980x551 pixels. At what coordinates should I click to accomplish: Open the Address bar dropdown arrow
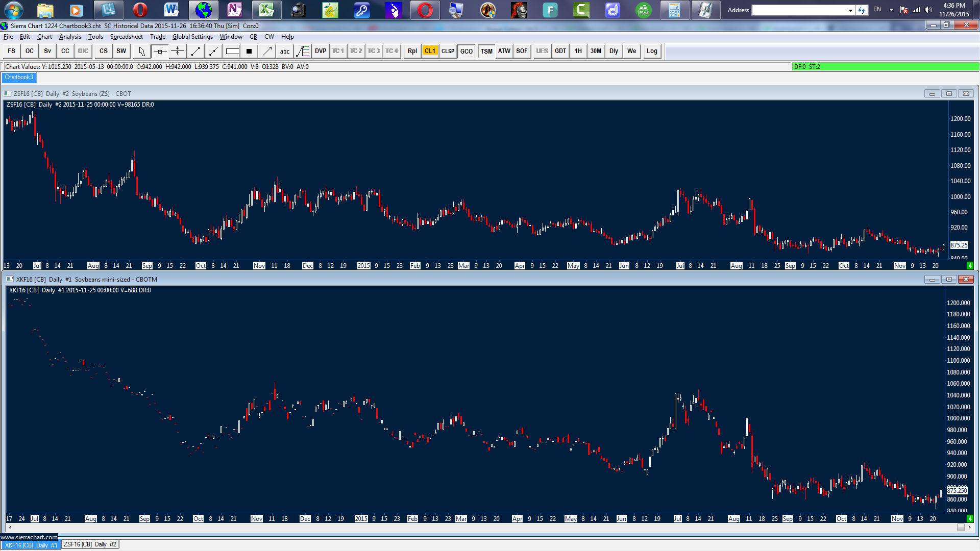(x=850, y=10)
